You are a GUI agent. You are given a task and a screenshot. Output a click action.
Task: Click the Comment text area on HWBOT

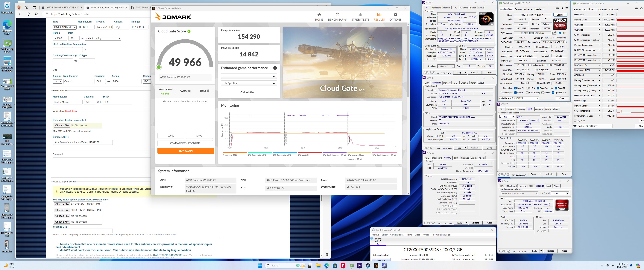pyautogui.click(x=102, y=166)
